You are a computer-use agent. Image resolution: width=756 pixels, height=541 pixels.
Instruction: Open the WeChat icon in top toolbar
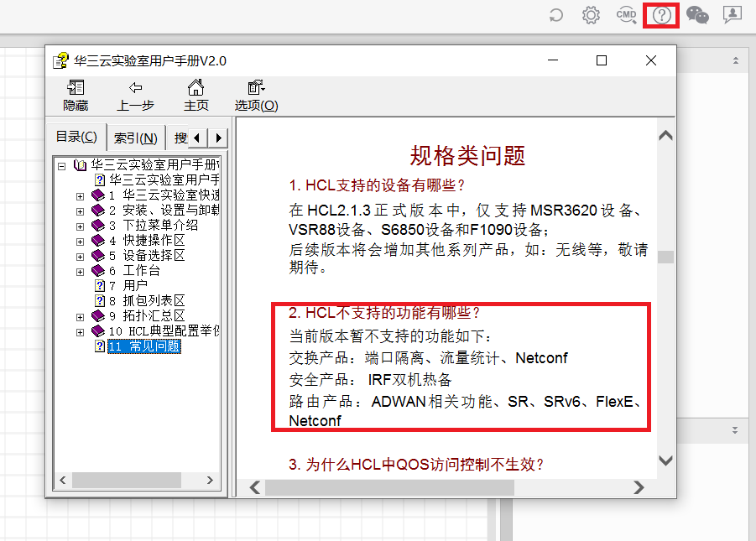[697, 15]
